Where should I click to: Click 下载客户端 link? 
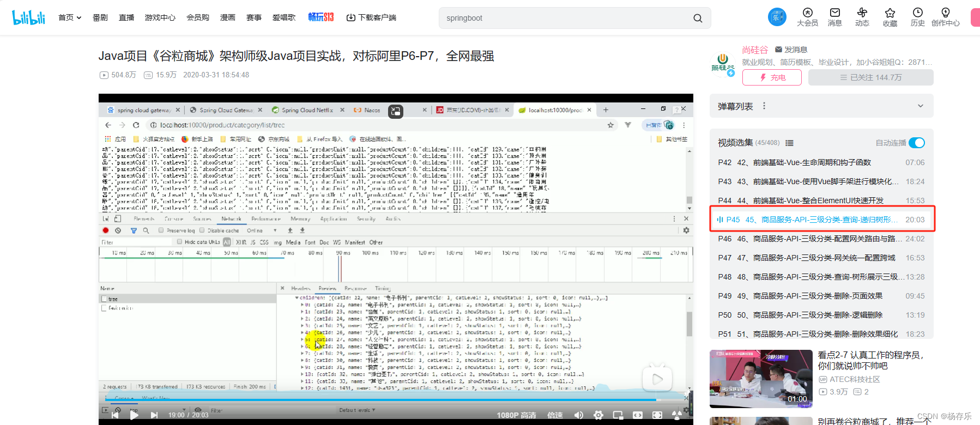pos(371,17)
